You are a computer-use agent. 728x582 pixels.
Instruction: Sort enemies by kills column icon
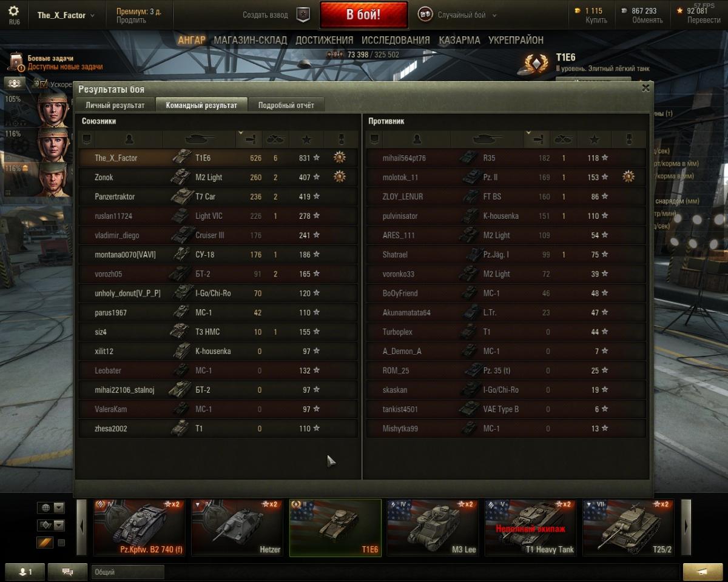tap(564, 139)
